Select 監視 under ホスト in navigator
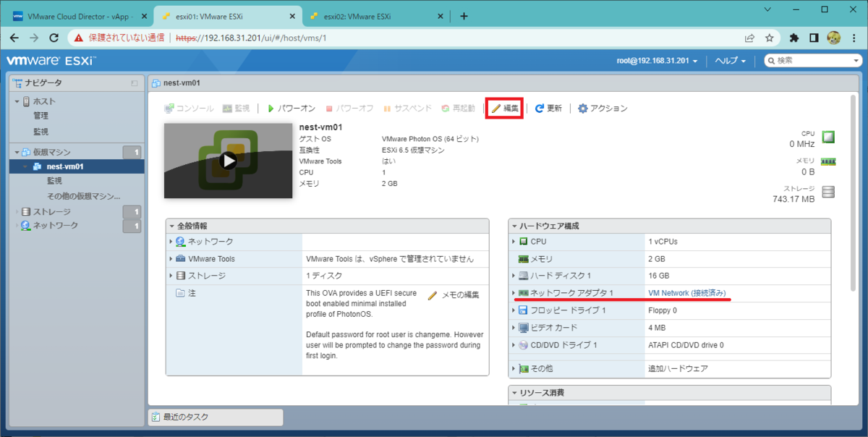This screenshot has width=868, height=437. 41,132
